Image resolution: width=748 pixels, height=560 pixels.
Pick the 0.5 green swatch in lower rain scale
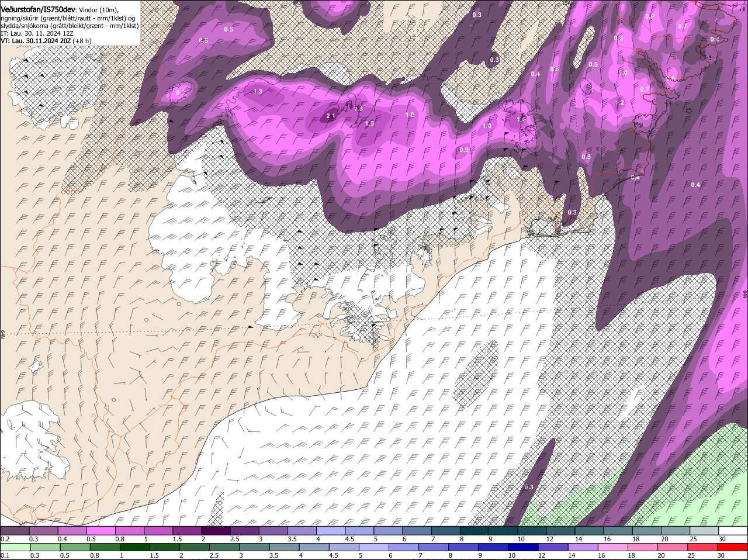click(x=75, y=547)
